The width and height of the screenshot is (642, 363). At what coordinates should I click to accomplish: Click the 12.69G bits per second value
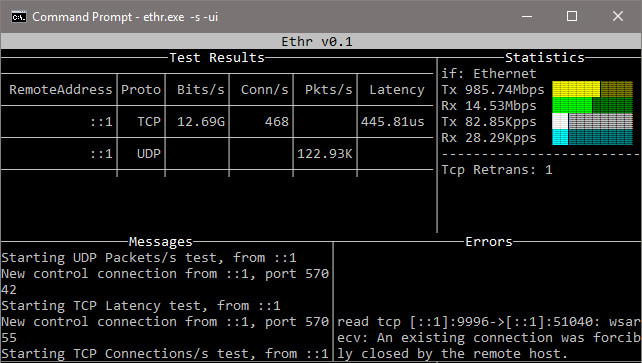(201, 122)
